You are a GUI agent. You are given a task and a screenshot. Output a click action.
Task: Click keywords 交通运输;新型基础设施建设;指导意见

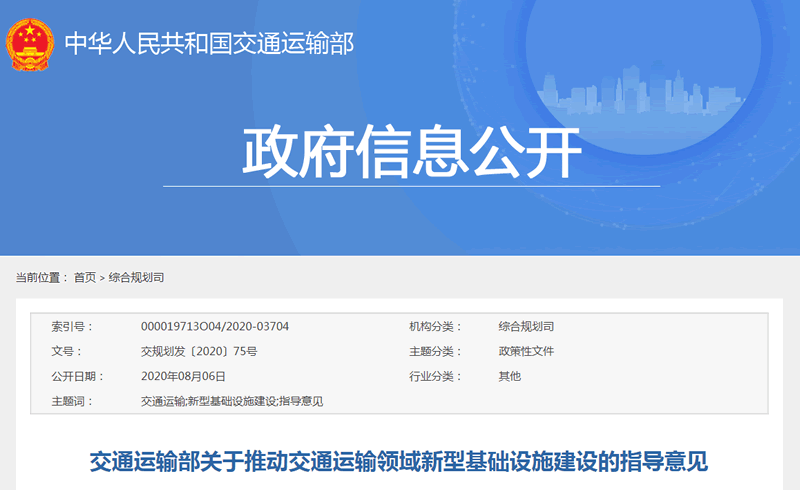232,402
